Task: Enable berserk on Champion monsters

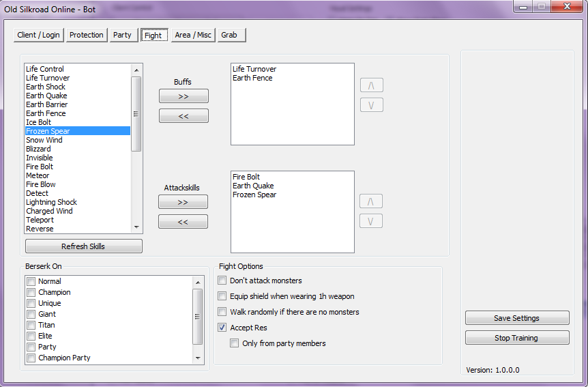Action: (x=31, y=292)
